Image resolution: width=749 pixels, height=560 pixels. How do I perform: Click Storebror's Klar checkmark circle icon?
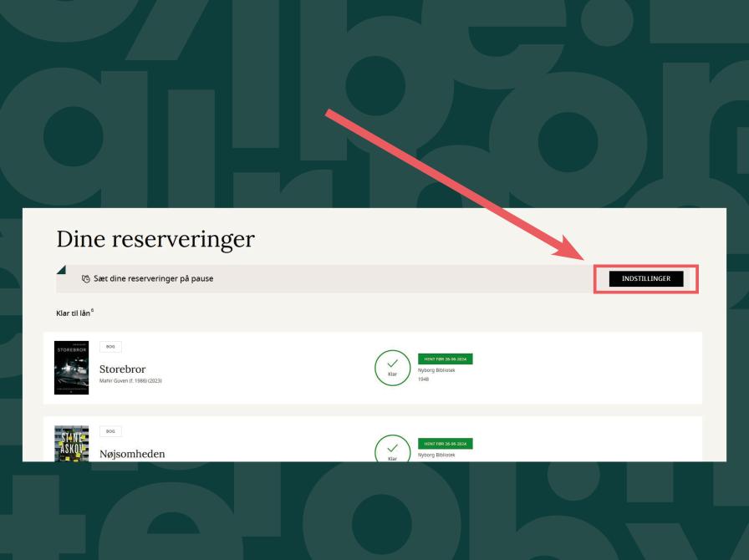[x=391, y=367]
